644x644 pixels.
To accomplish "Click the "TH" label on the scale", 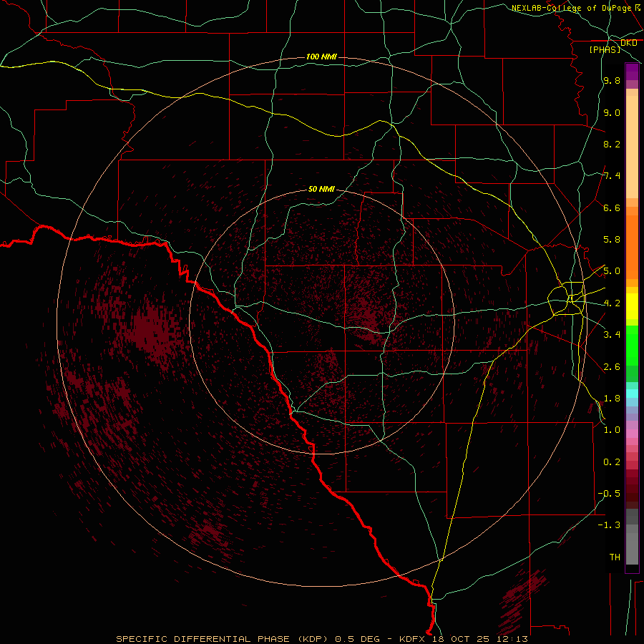I will (x=615, y=557).
